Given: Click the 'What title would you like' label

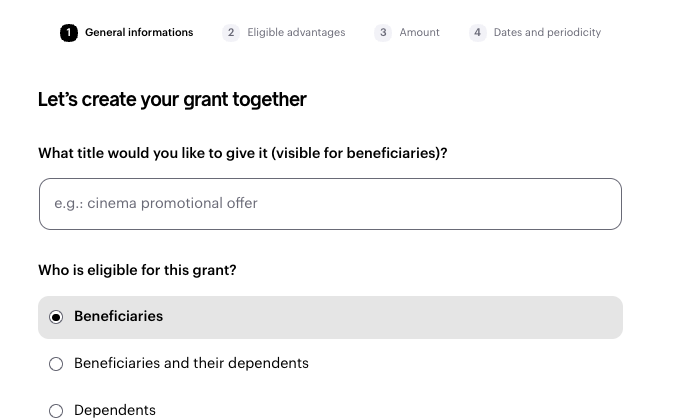Looking at the screenshot, I should [x=242, y=153].
